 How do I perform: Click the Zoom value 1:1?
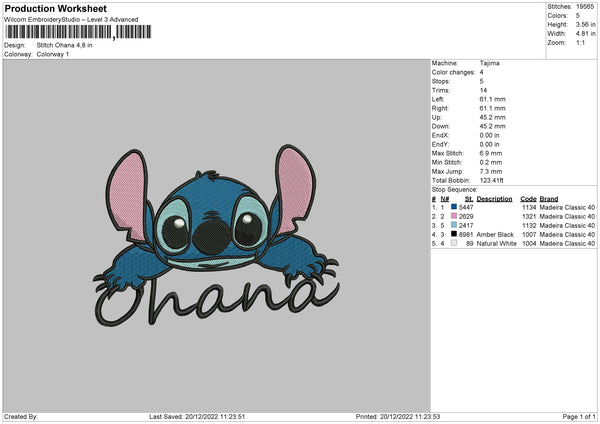coord(580,43)
